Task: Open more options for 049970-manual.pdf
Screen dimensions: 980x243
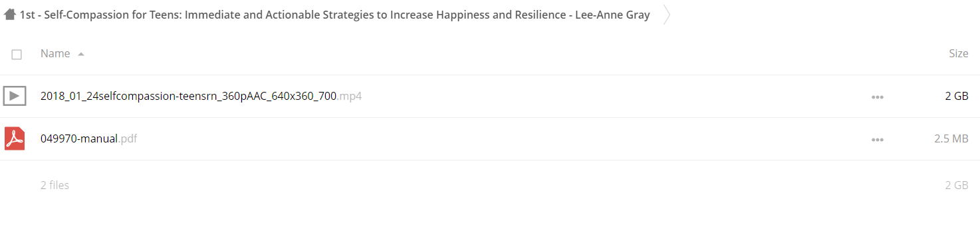Action: [878, 139]
